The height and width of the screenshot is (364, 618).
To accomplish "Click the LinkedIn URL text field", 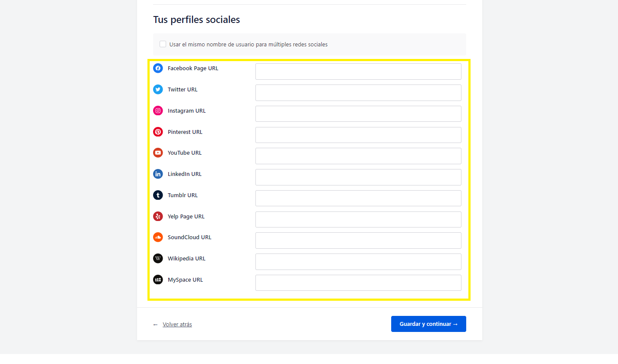I will (358, 177).
